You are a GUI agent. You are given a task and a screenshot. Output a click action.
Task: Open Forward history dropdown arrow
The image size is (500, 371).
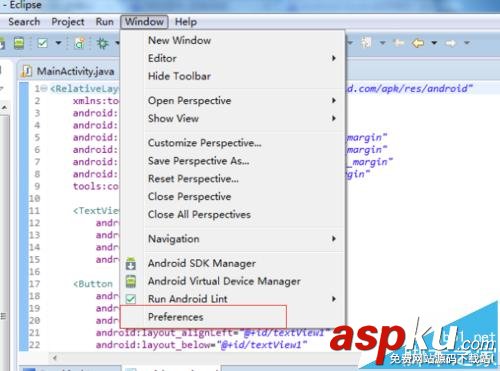coord(467,43)
